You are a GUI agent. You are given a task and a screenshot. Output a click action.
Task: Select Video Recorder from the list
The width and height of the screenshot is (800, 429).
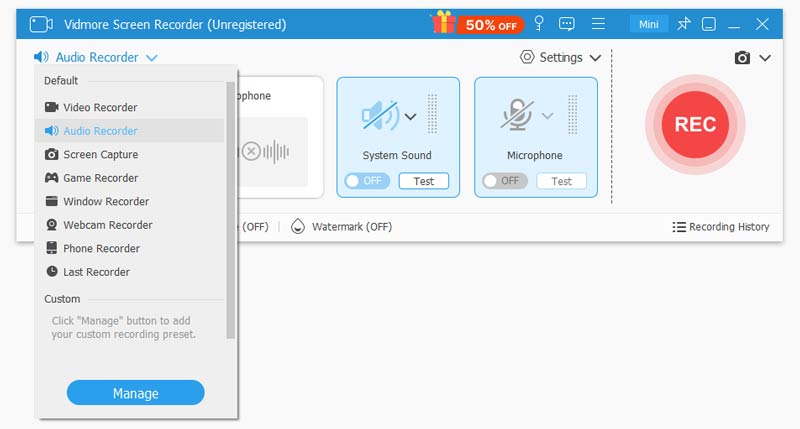tap(130, 107)
